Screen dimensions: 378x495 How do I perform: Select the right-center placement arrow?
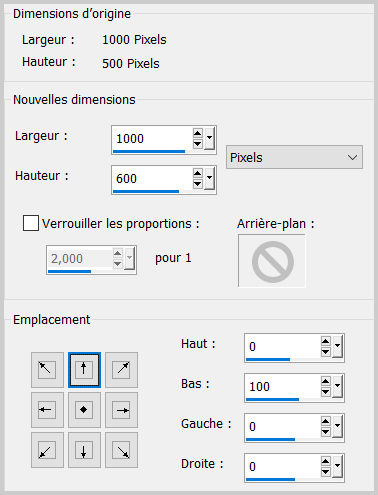point(121,410)
